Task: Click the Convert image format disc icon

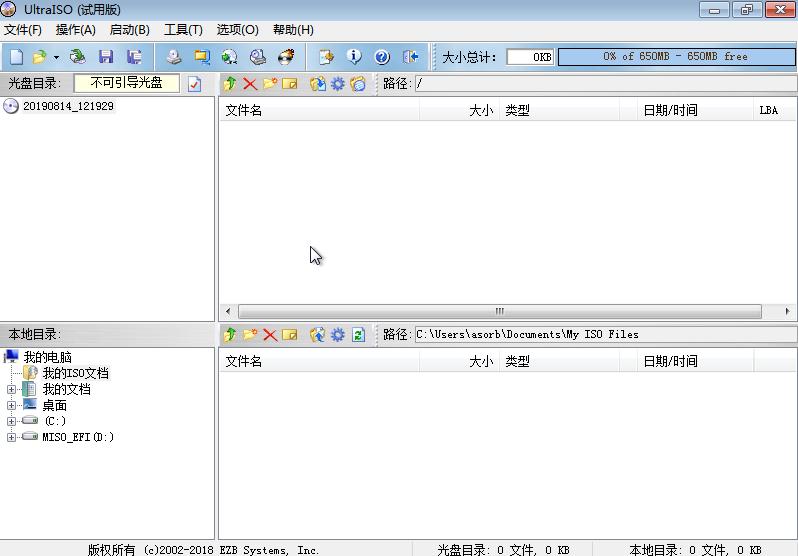Action: click(x=230, y=57)
